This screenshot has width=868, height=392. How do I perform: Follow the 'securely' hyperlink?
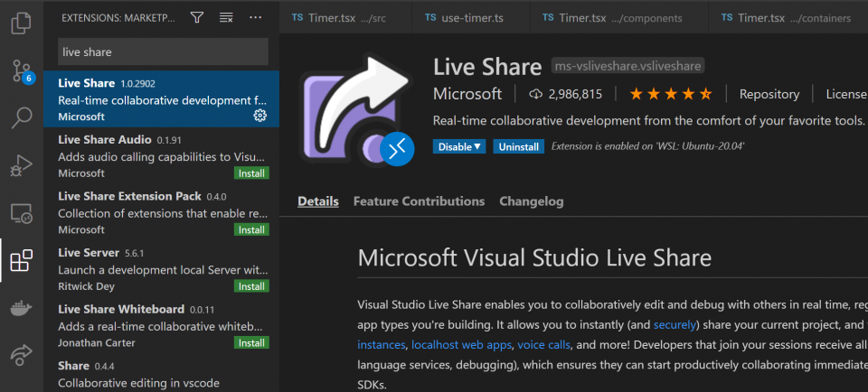[x=674, y=324]
